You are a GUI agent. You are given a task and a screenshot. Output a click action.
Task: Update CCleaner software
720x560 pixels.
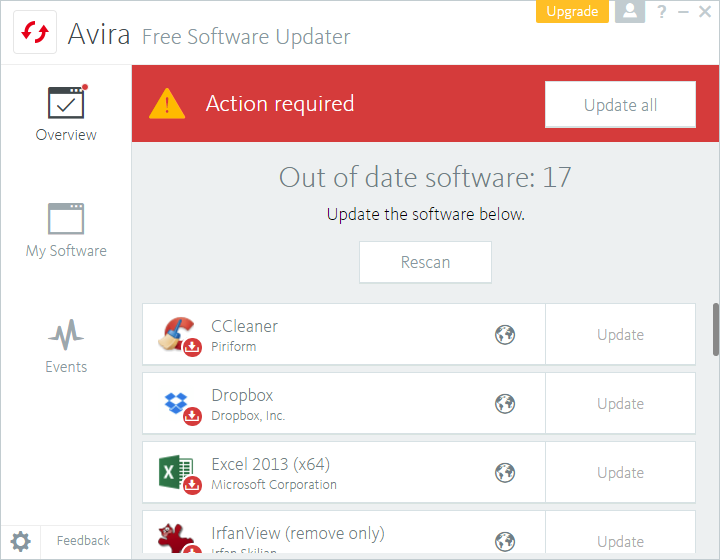point(620,335)
